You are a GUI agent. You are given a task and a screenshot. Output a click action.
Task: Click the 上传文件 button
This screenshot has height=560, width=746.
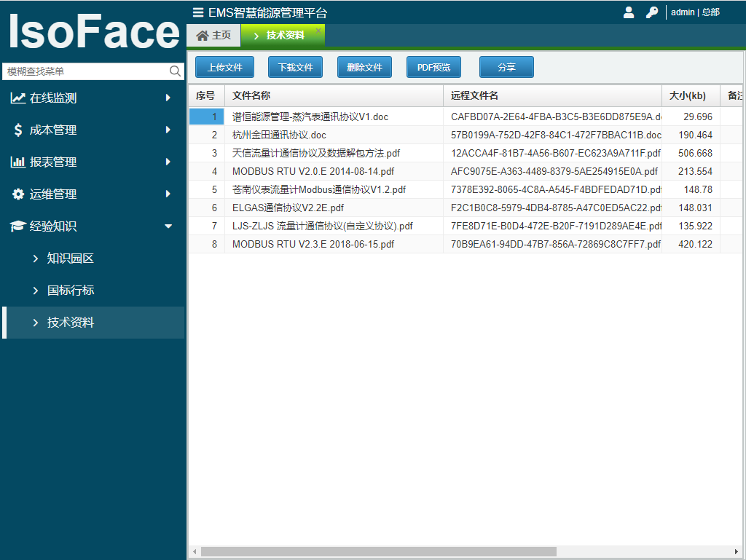click(x=224, y=67)
